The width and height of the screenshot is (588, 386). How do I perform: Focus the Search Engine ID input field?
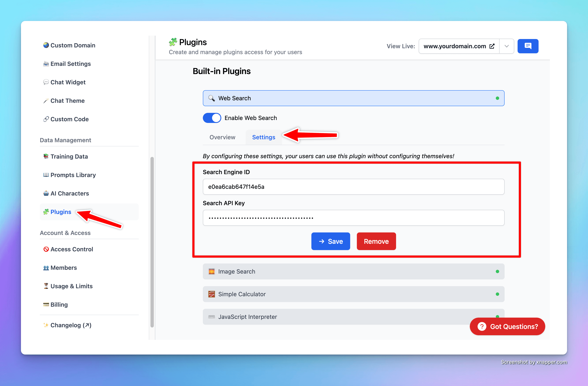353,187
